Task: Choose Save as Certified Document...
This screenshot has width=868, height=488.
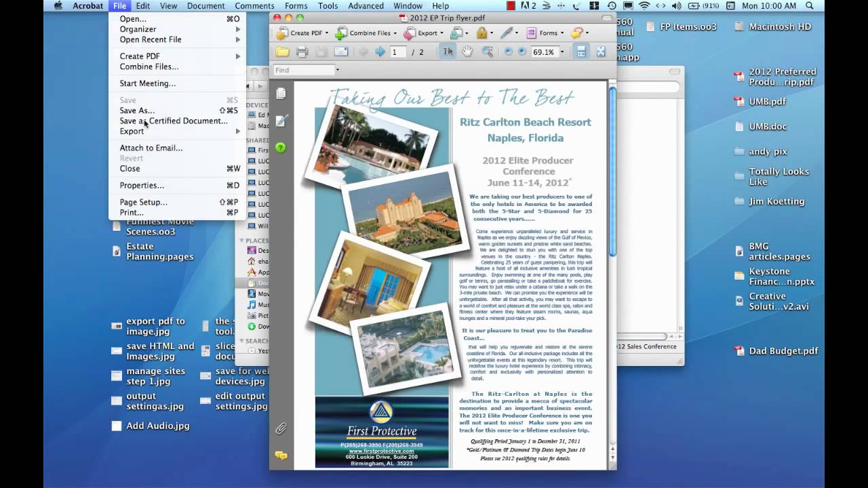Action: [x=176, y=121]
